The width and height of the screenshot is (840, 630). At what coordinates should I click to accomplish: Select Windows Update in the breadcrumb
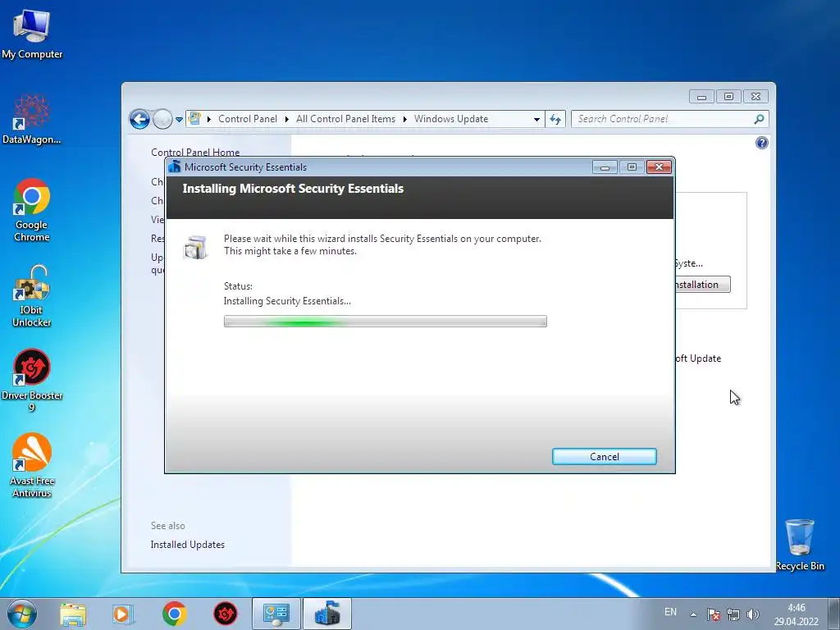click(451, 119)
